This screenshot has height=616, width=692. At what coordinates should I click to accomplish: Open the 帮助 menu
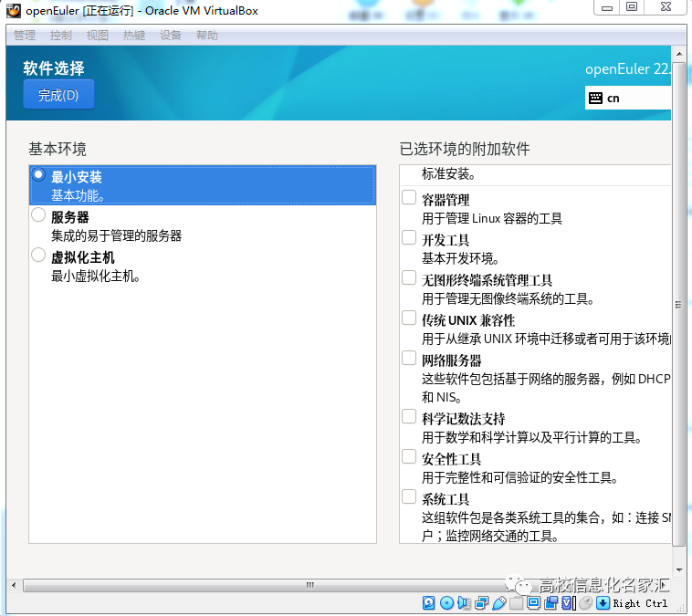coord(207,36)
